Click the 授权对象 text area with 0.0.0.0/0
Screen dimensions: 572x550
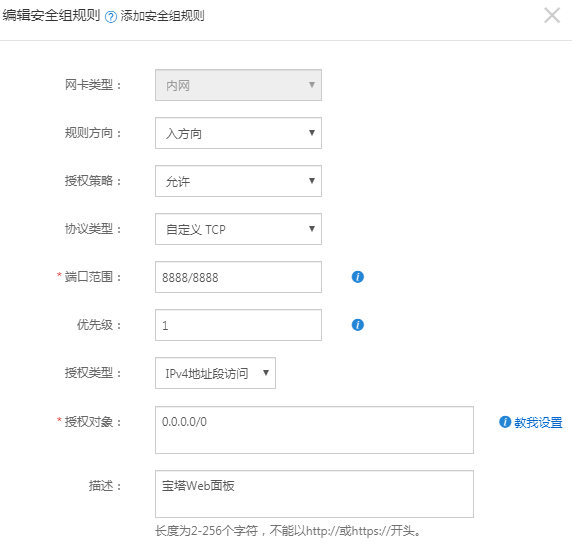coord(314,430)
